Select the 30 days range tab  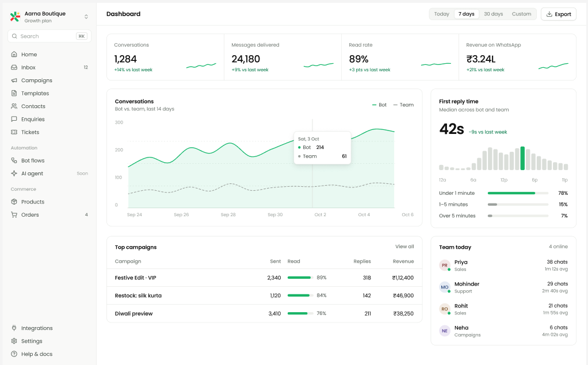point(494,14)
